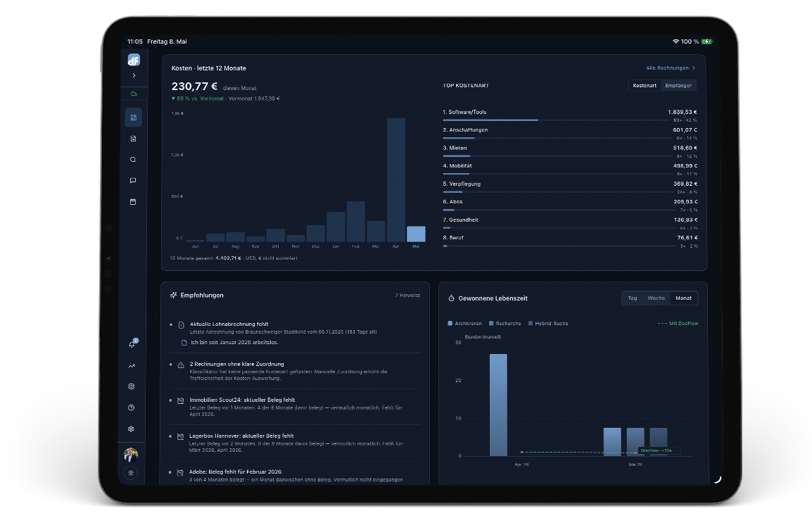Screen dimensions: 812x525
Task: Click the user profile avatar photo
Action: 131,455
